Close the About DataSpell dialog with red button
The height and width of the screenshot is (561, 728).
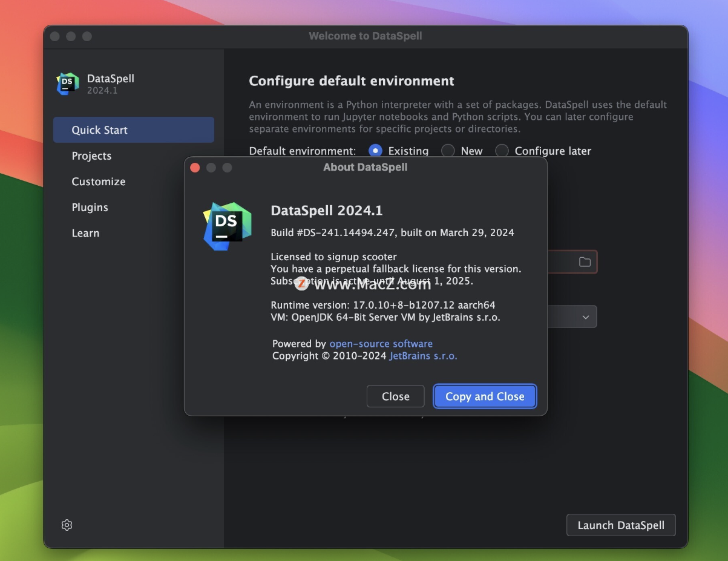click(x=195, y=168)
